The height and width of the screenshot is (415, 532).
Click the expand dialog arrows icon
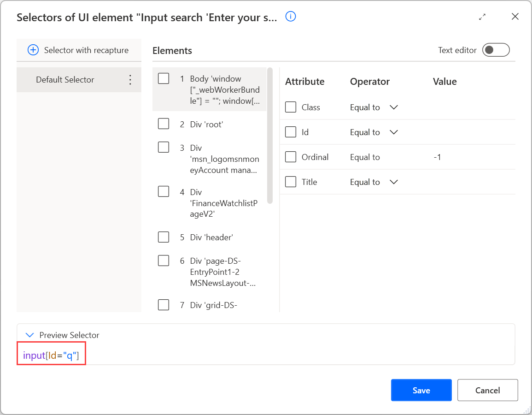tap(482, 17)
